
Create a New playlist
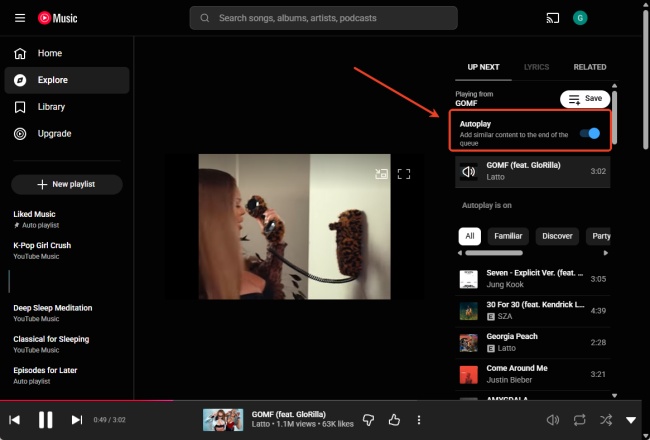(67, 184)
